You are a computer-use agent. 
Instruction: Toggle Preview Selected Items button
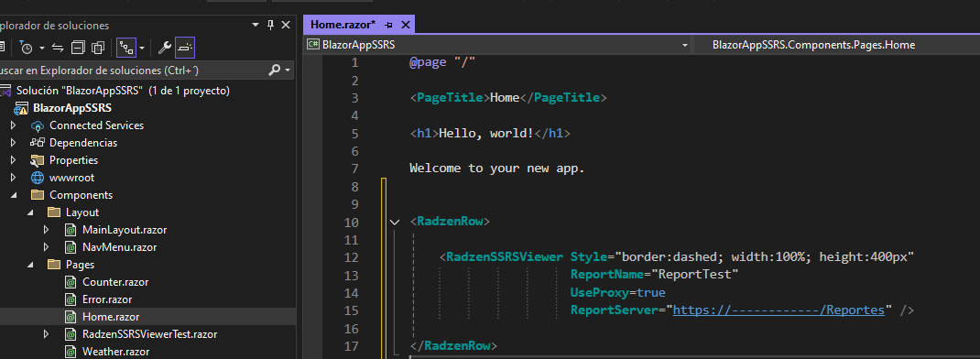point(185,47)
